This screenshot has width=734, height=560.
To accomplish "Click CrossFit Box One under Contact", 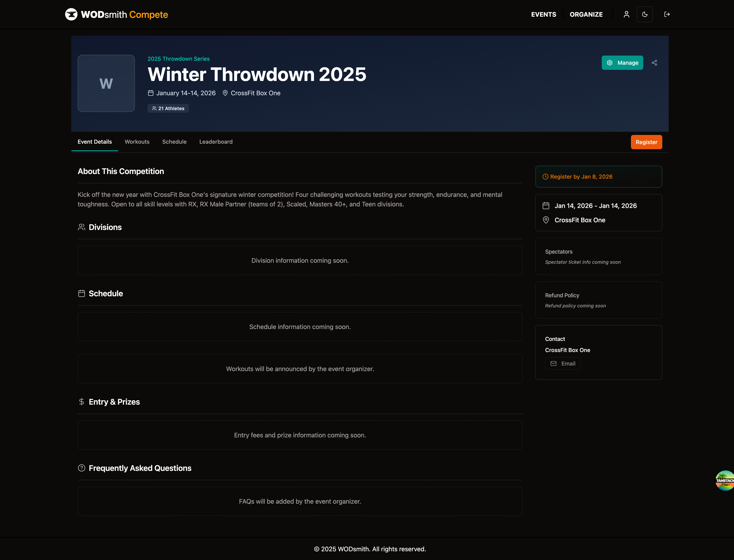I will 568,350.
